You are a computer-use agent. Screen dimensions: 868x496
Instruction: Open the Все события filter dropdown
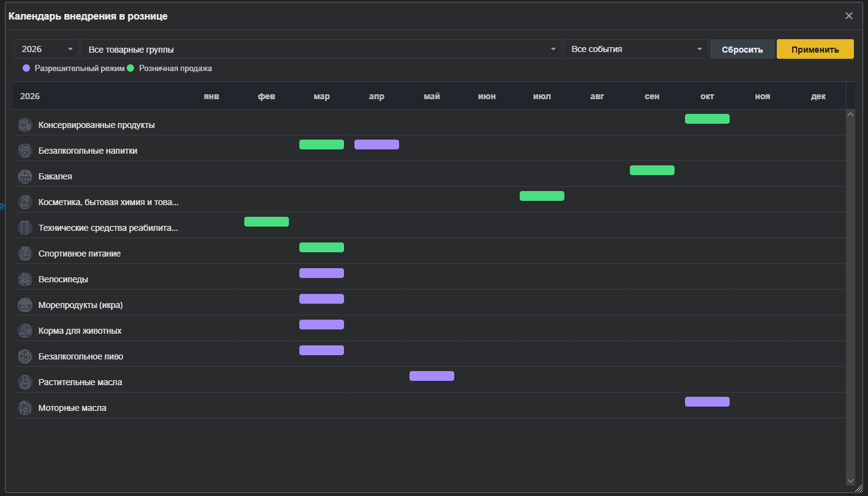(636, 49)
